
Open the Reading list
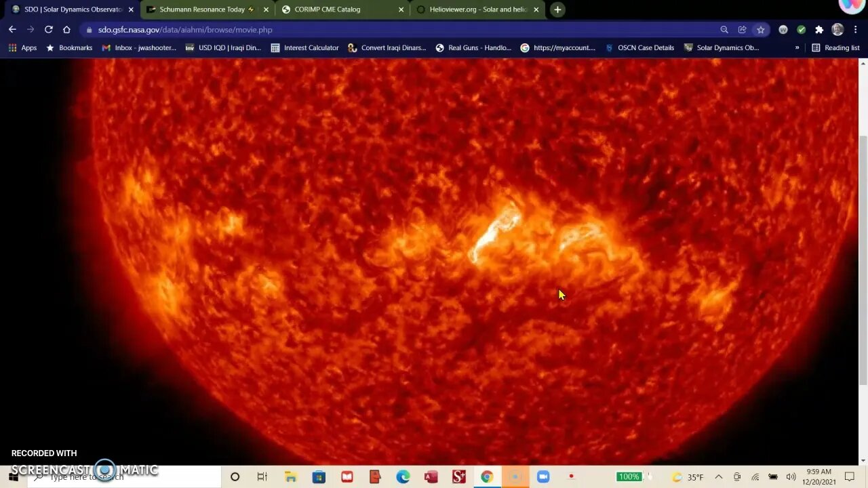coord(835,48)
